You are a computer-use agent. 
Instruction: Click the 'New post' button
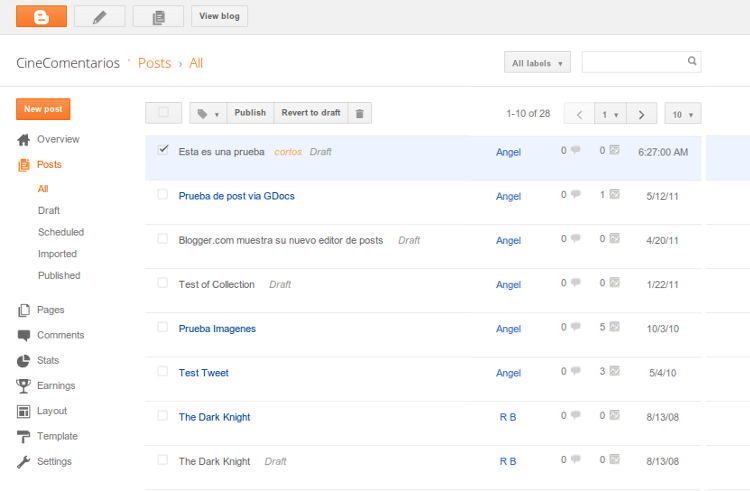(43, 109)
